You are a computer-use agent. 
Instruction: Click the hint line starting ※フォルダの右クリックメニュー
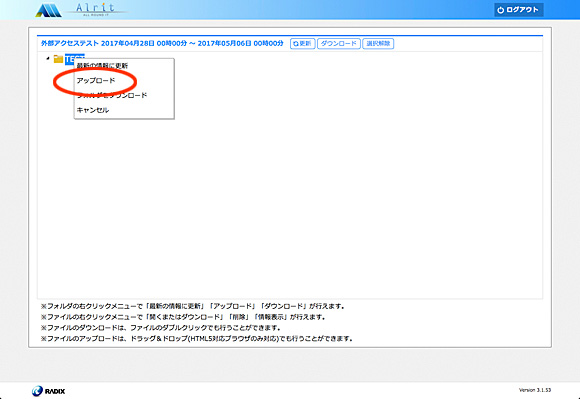[193, 306]
